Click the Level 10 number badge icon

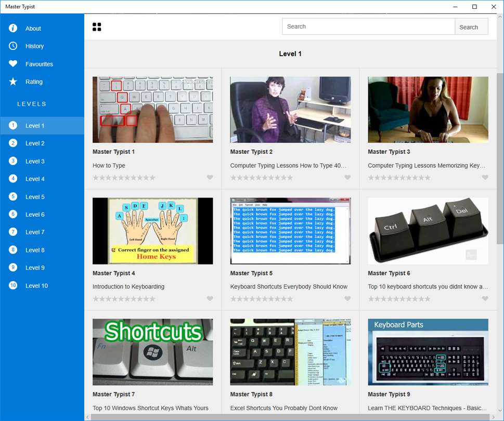[13, 285]
